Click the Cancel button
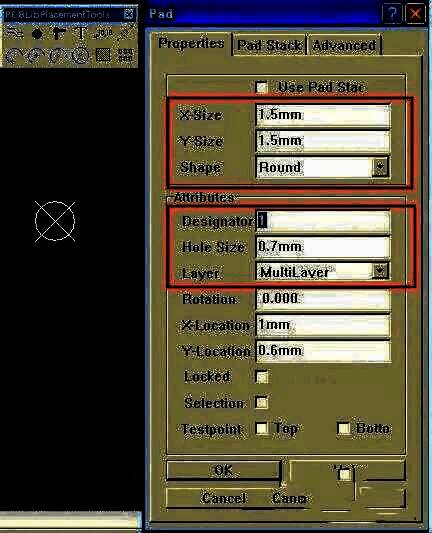Image resolution: width=432 pixels, height=533 pixels. (224, 498)
